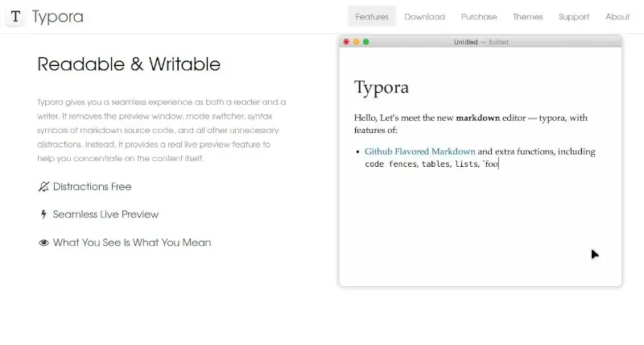Click the Typora heading inside the editor
This screenshot has height=345, width=644.
pyautogui.click(x=382, y=88)
